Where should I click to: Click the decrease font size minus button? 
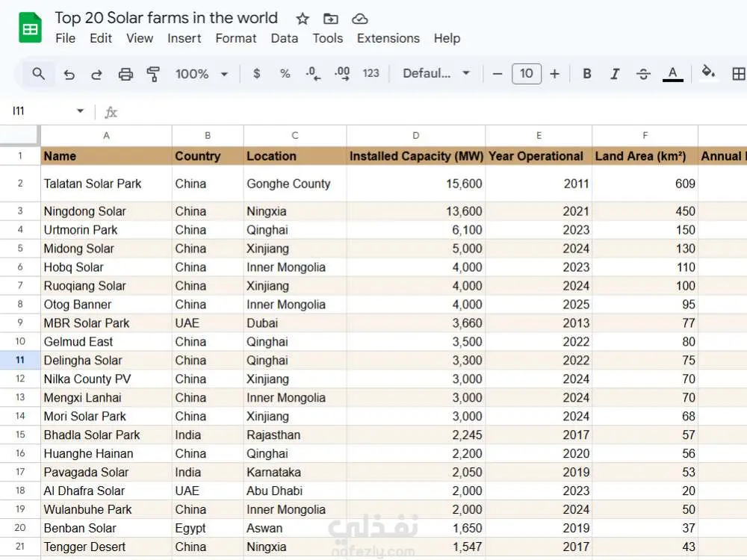point(498,74)
